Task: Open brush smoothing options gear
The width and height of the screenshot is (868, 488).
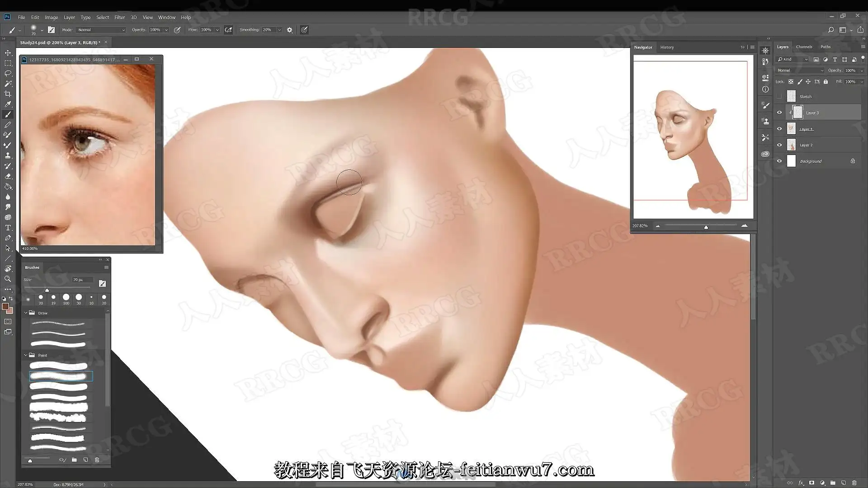Action: [290, 30]
